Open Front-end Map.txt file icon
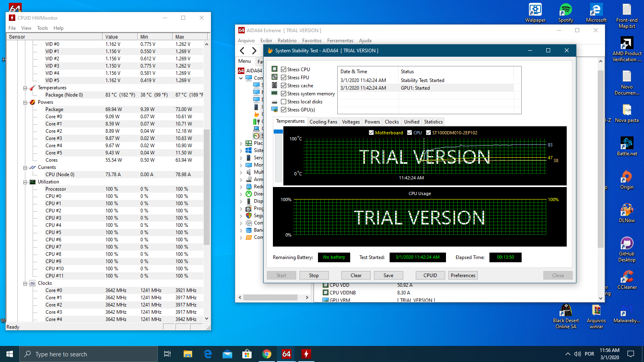 pyautogui.click(x=627, y=16)
